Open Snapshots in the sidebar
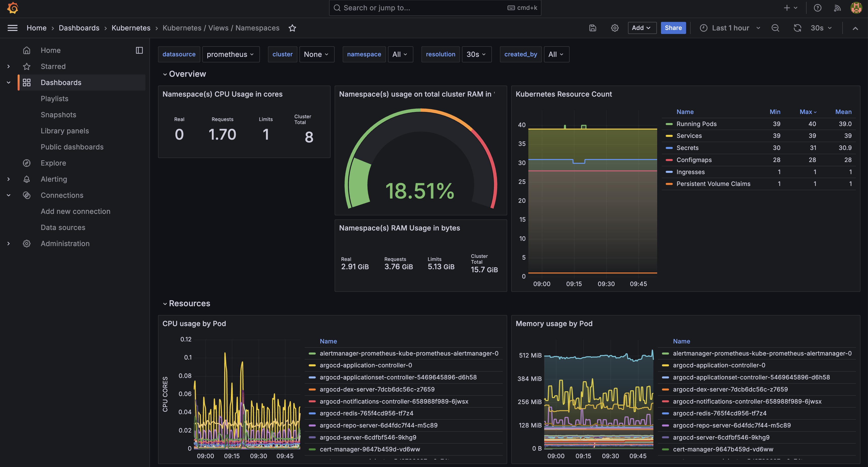Viewport: 868px width, 467px height. [x=58, y=115]
